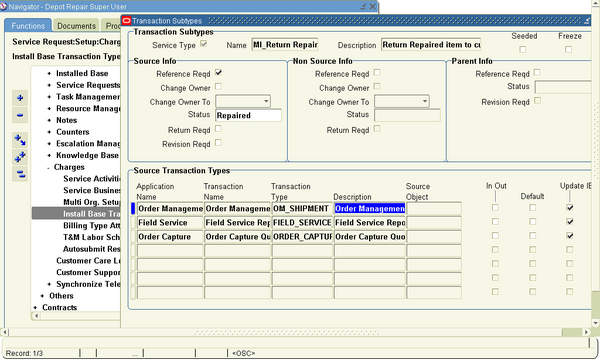Expand the Installed Base tree node

[x=49, y=73]
